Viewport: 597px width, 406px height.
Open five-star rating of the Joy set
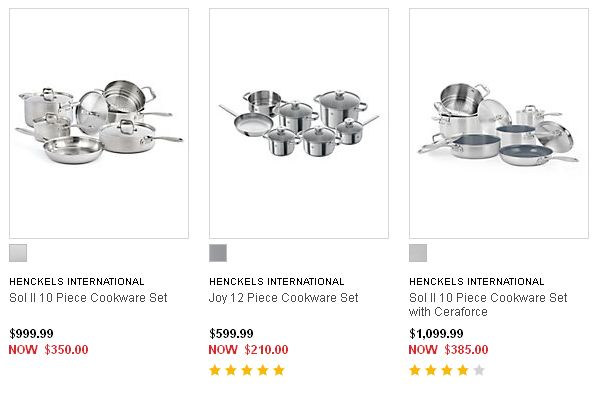[x=247, y=370]
